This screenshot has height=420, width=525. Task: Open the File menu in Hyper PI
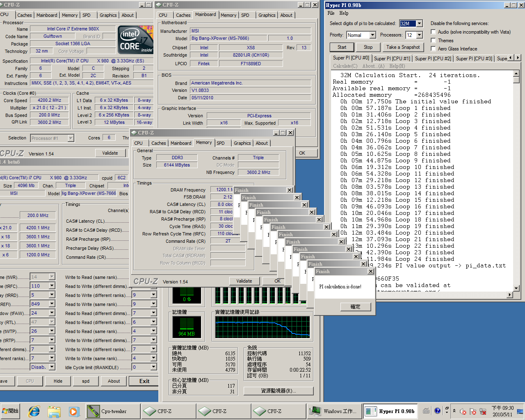tap(331, 13)
